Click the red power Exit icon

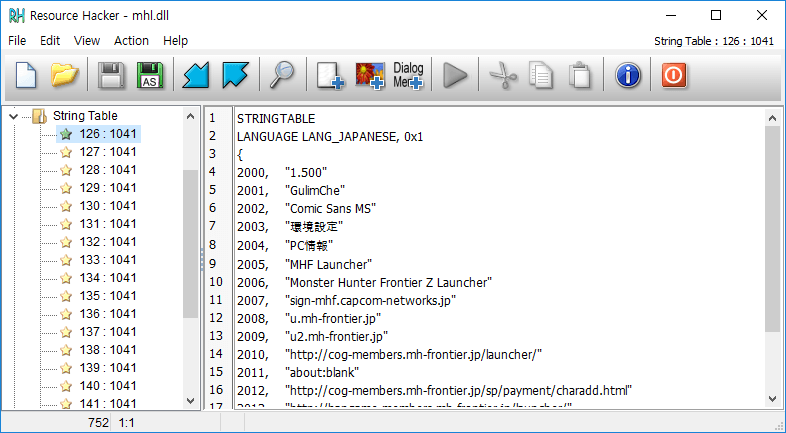click(x=674, y=75)
